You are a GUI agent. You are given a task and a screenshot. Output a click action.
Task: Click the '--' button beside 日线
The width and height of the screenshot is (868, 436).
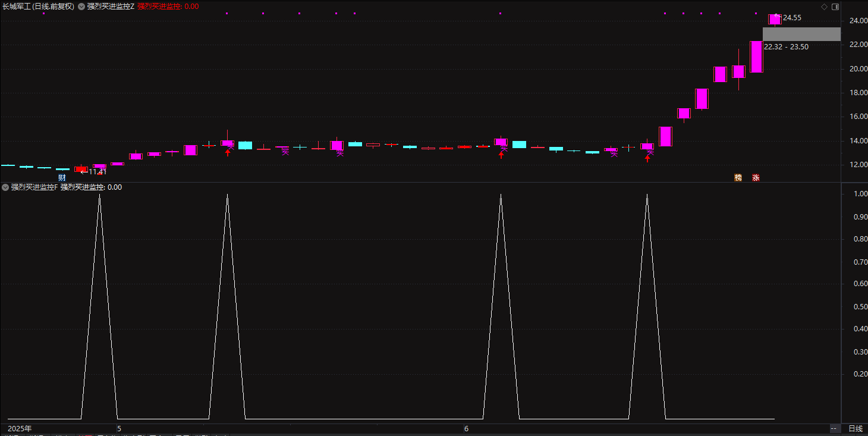(834, 428)
